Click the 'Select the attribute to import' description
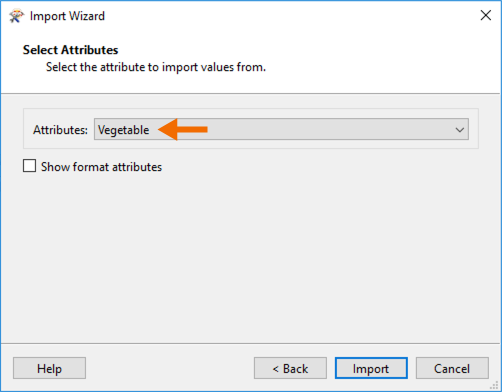The image size is (502, 392). [156, 67]
